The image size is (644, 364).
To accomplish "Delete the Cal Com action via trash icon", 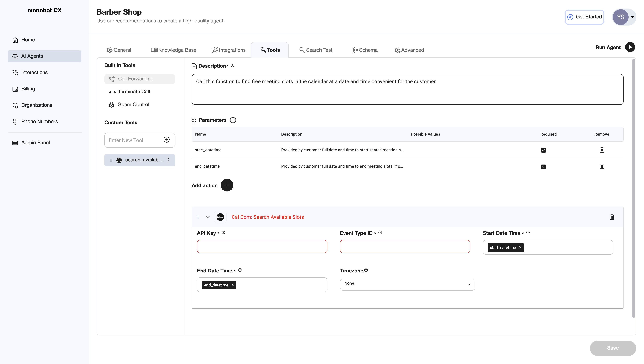I will (x=612, y=217).
